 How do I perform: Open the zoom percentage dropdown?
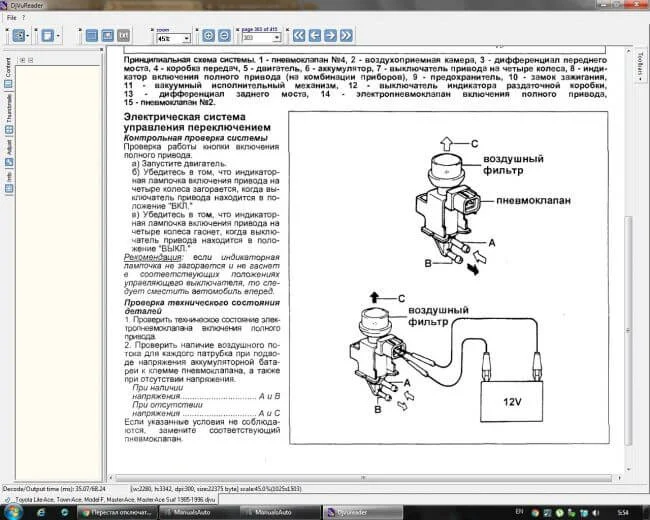tap(185, 38)
